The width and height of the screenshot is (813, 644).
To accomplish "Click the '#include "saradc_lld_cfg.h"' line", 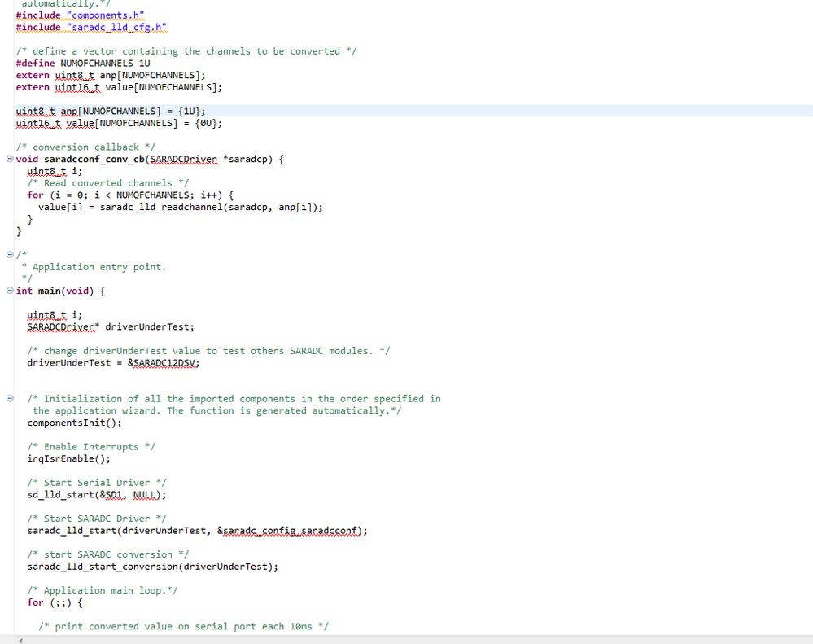I will [91, 28].
